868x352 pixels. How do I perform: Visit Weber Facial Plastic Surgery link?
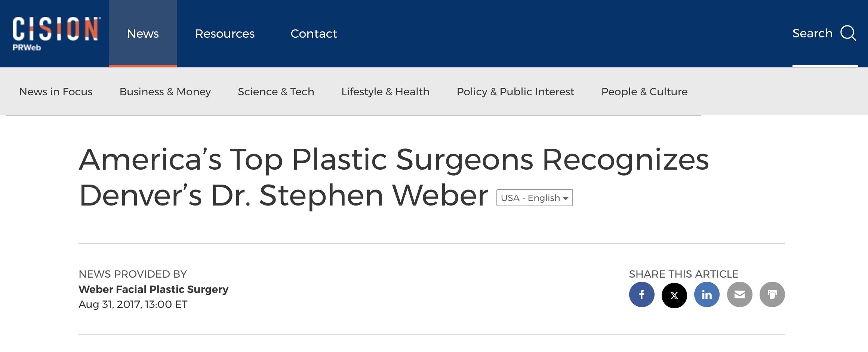(153, 289)
